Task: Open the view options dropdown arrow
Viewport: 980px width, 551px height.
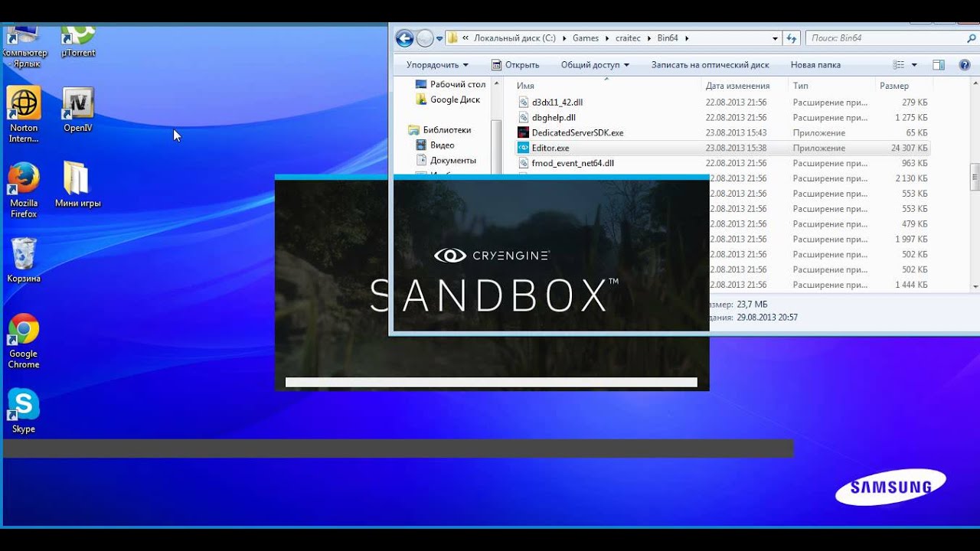Action: [x=914, y=65]
